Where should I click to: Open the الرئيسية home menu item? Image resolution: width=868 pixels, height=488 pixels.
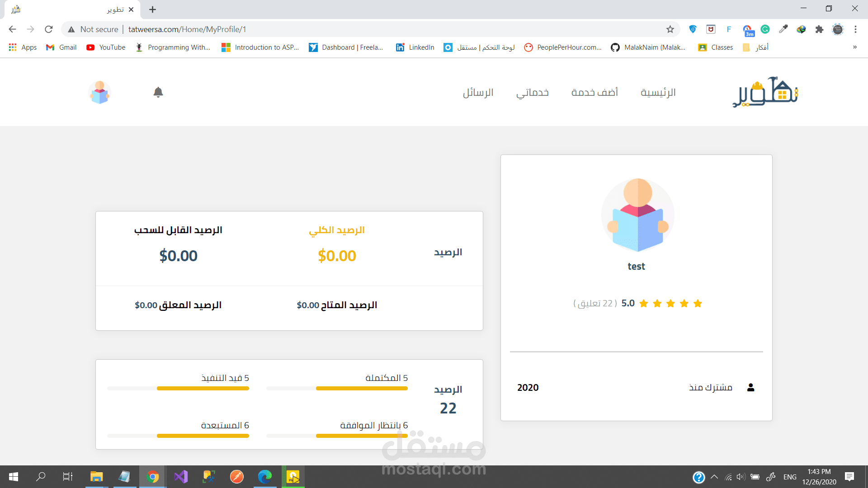658,93
